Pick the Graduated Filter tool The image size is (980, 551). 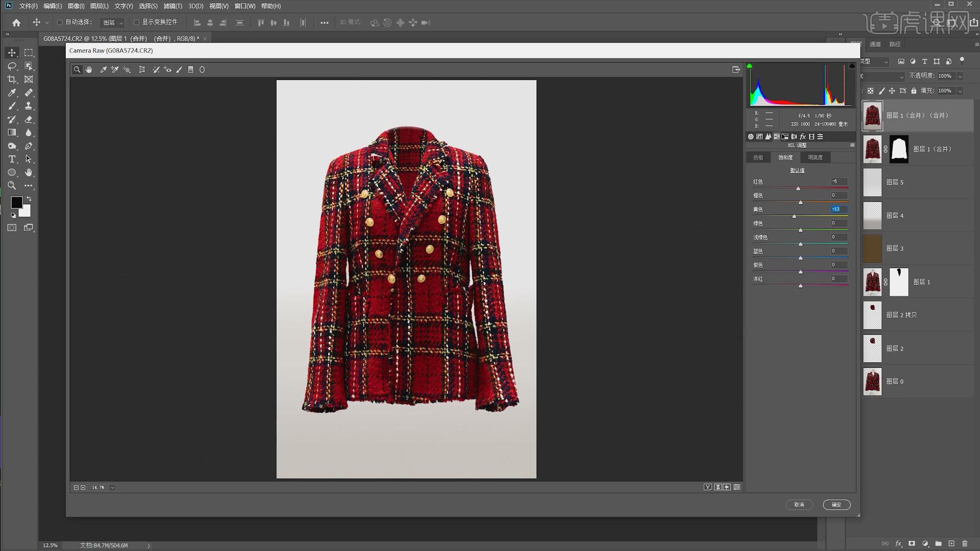point(190,70)
